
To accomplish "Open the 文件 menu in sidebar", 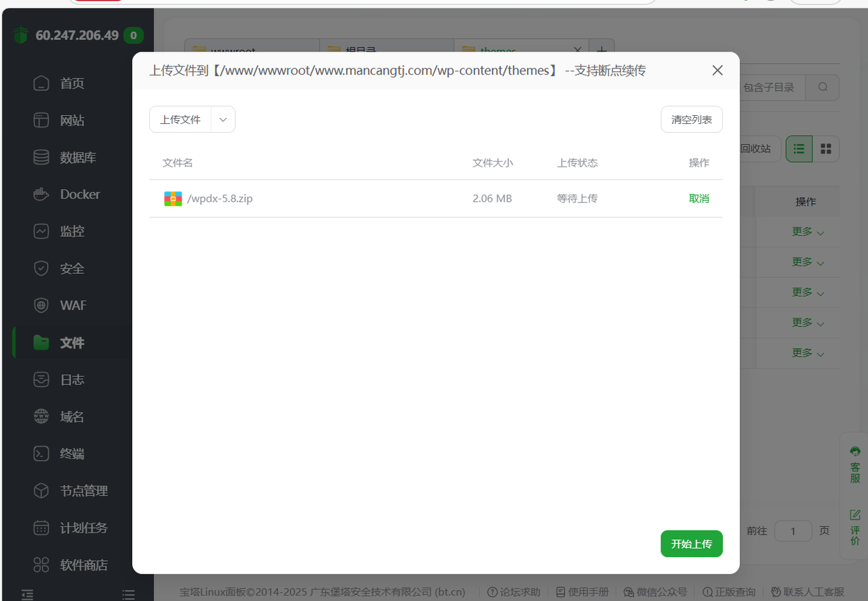I will pyautogui.click(x=71, y=343).
